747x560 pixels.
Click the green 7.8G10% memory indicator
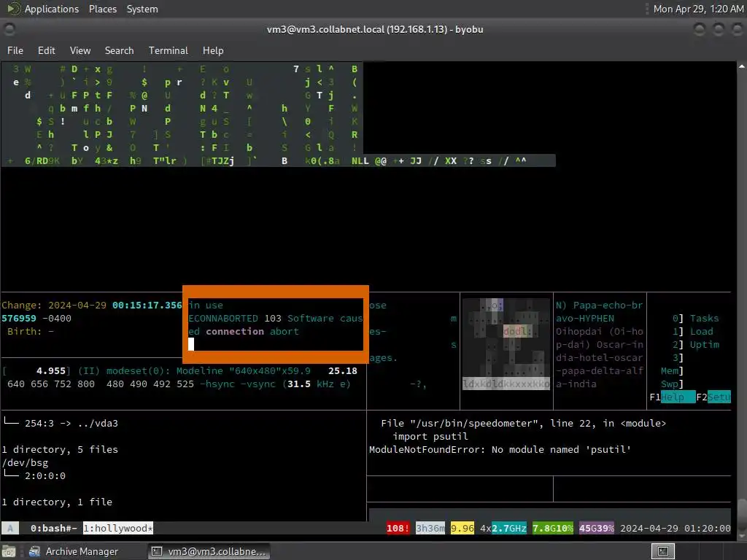point(553,528)
